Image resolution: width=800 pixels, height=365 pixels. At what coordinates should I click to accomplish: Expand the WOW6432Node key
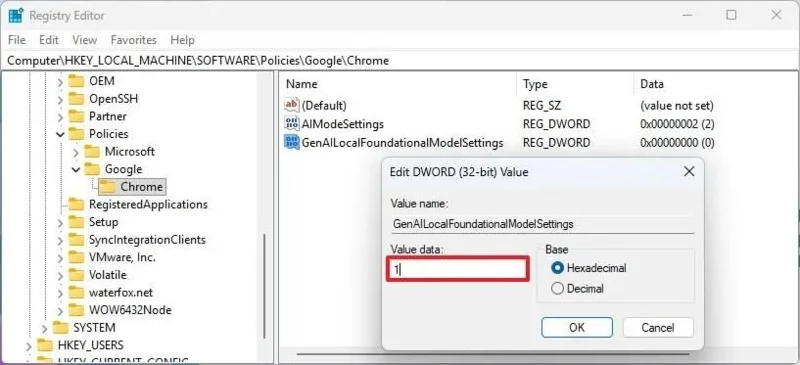point(60,310)
